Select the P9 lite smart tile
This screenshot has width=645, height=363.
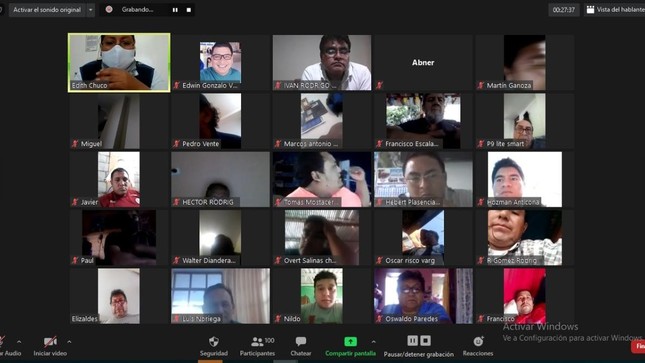click(525, 121)
